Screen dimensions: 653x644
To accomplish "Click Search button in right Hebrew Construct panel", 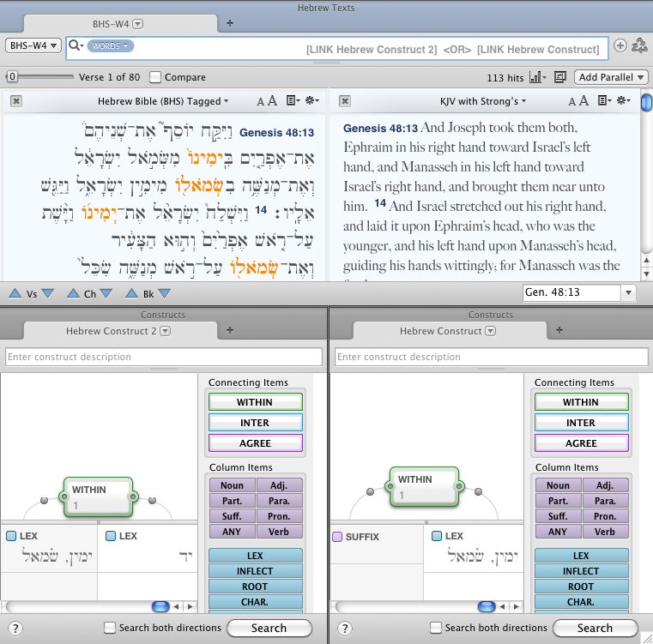I will coord(595,628).
